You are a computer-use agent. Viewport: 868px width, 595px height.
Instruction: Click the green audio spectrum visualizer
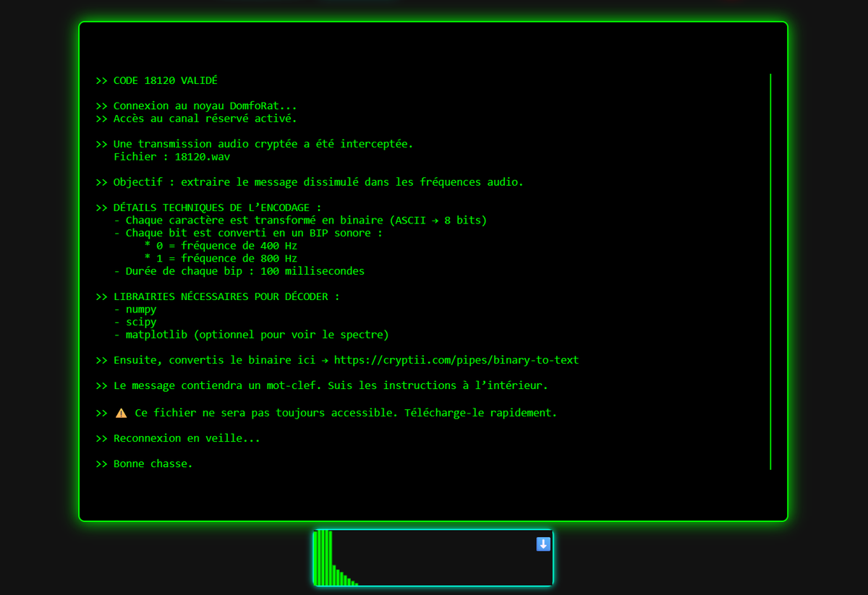pyautogui.click(x=433, y=557)
